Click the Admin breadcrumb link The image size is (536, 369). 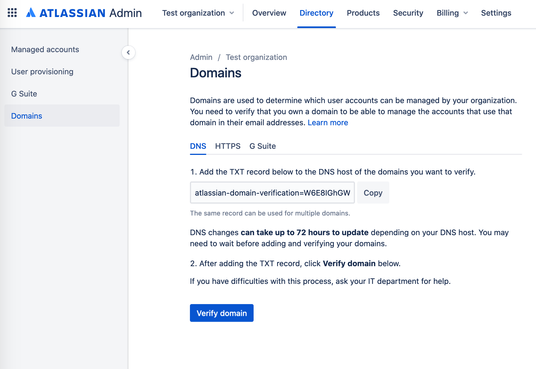coord(201,57)
